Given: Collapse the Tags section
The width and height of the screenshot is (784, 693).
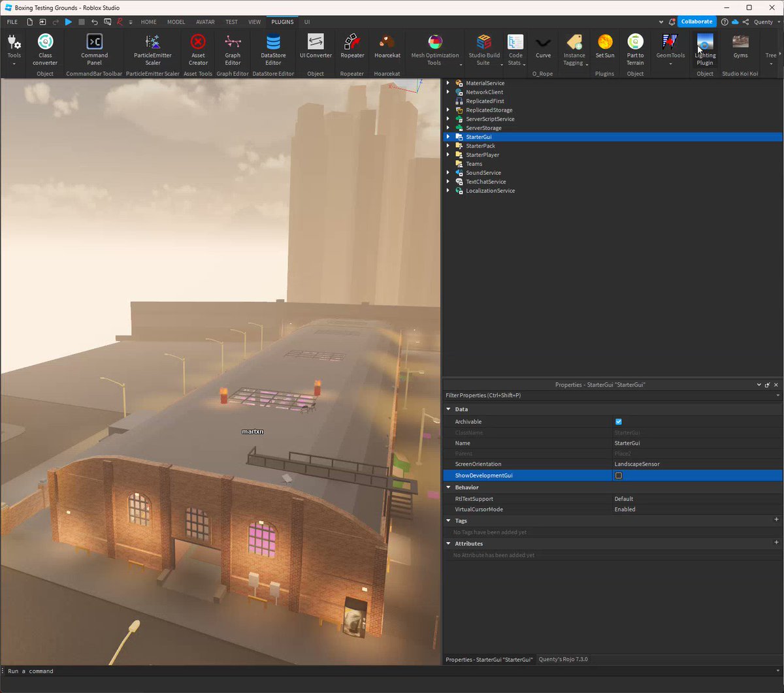Looking at the screenshot, I should (x=448, y=521).
